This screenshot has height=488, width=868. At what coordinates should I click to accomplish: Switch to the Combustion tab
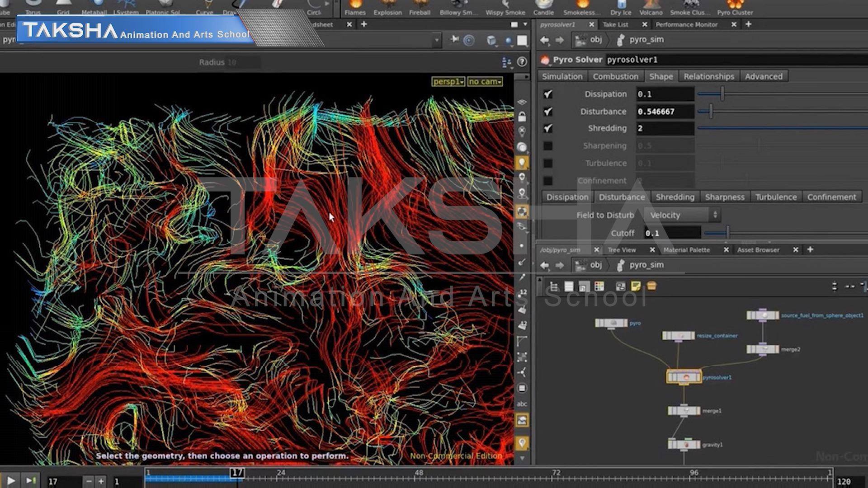coord(615,76)
